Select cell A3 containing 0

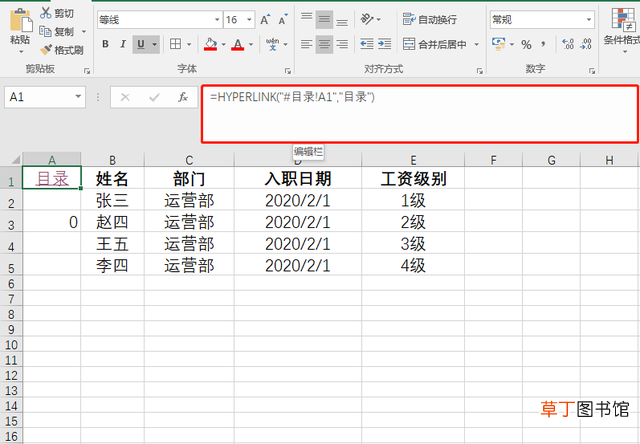click(52, 222)
